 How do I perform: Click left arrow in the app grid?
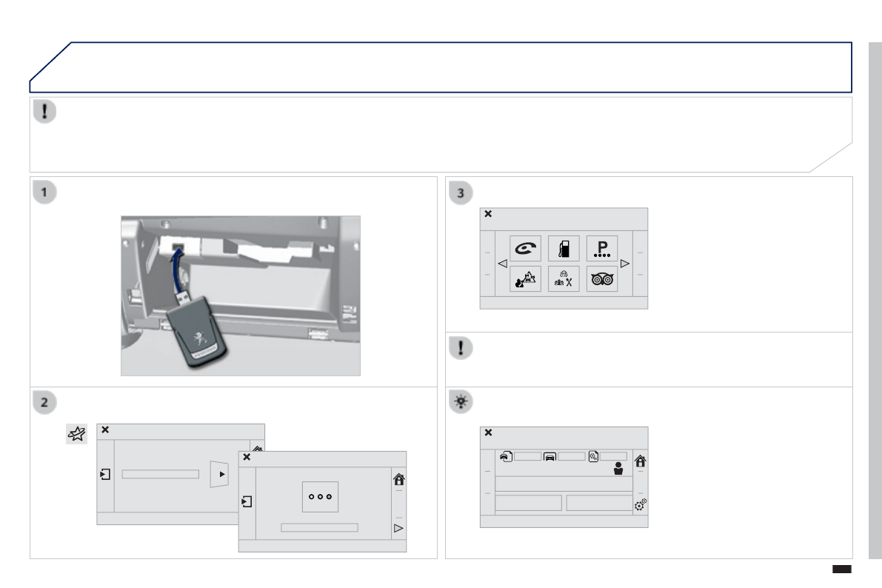pyautogui.click(x=501, y=264)
